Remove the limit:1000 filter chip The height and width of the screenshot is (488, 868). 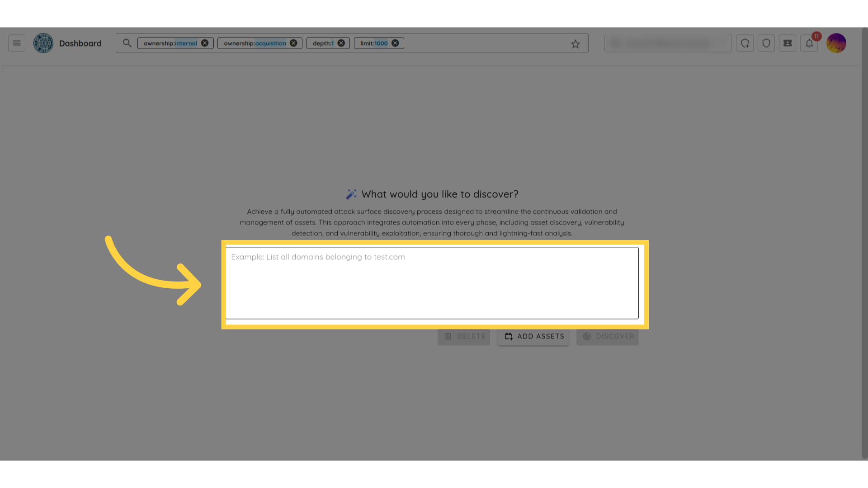coord(395,43)
